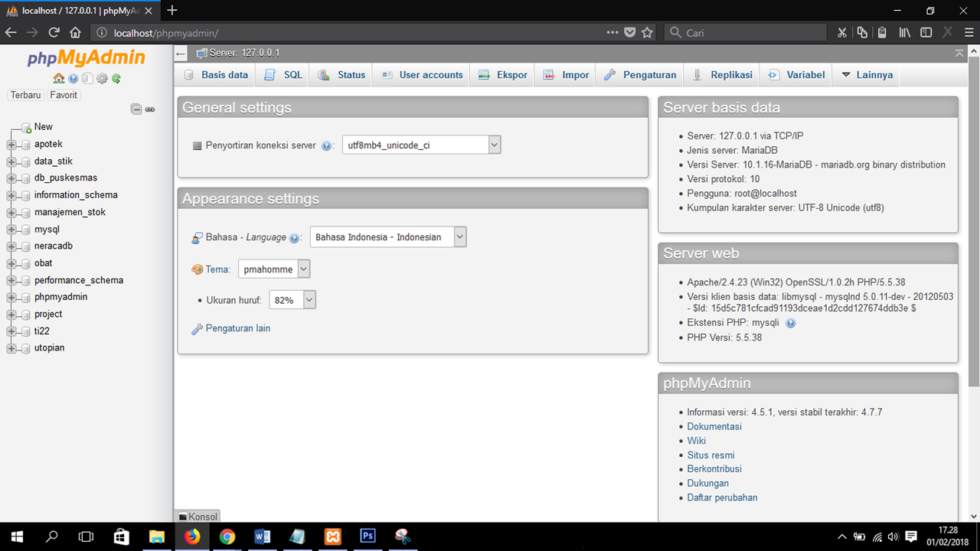Image resolution: width=980 pixels, height=551 pixels.
Task: Open the Firefox Library icon
Action: click(905, 32)
